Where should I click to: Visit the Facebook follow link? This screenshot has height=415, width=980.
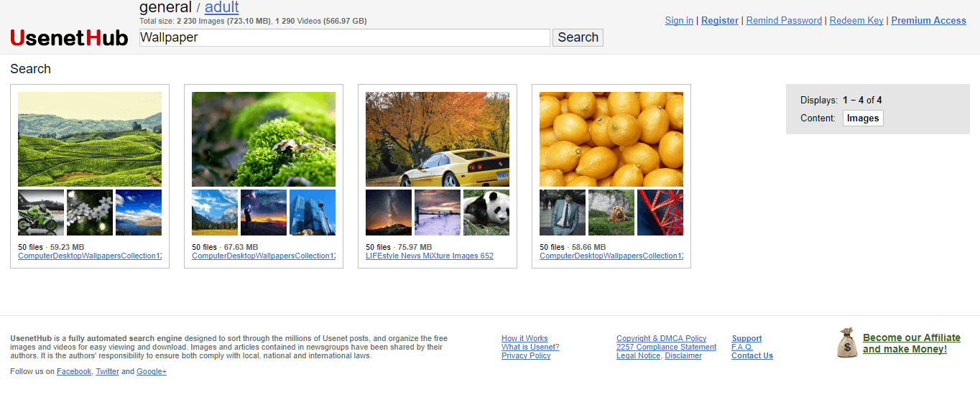74,372
